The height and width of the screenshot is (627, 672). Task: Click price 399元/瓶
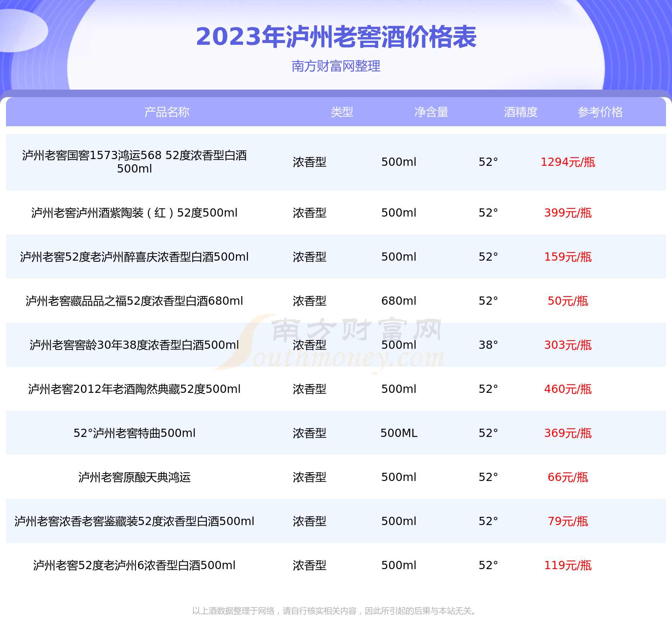[x=568, y=213]
